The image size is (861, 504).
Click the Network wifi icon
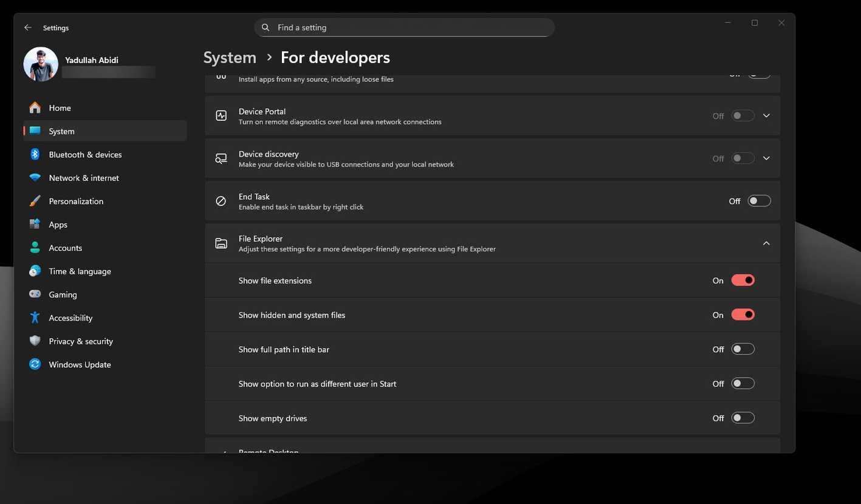tap(35, 178)
